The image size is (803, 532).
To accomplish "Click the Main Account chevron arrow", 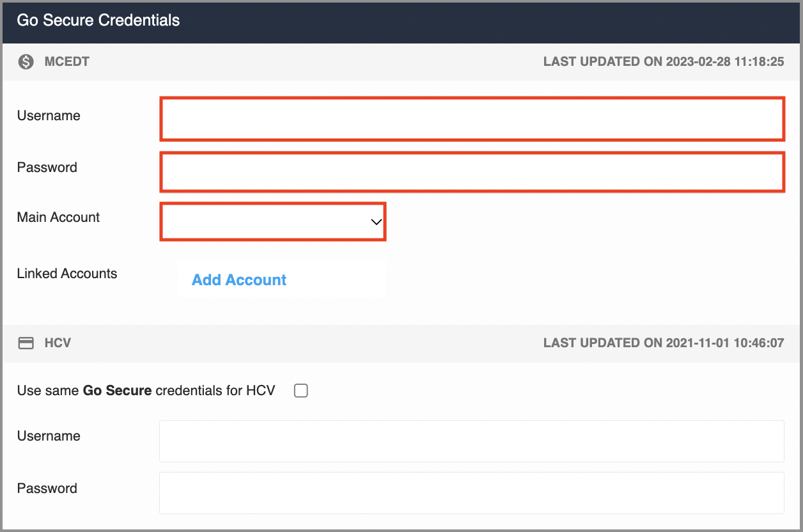I will 376,222.
